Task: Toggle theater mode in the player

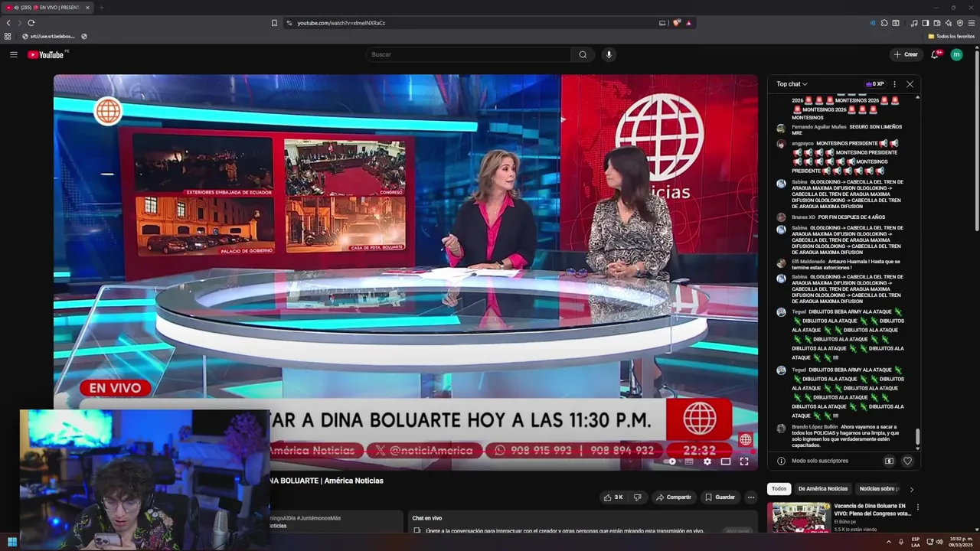Action: [x=726, y=461]
